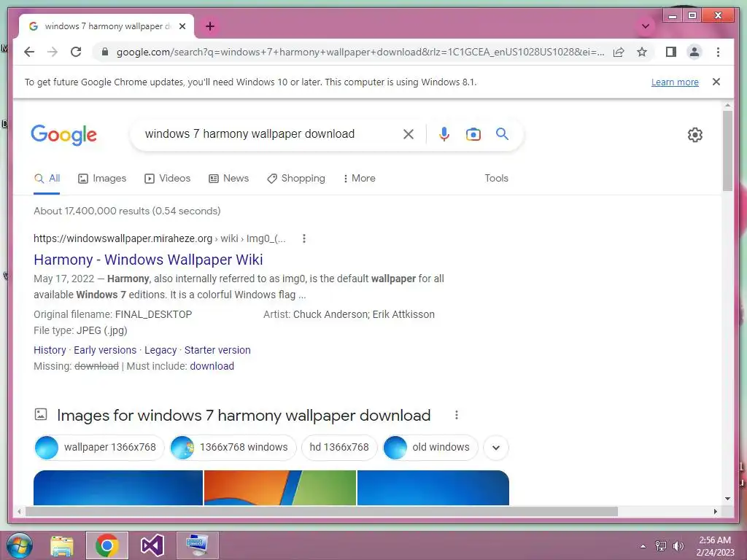747x560 pixels.
Task: Open the Early versions sitelink
Action: (x=105, y=350)
